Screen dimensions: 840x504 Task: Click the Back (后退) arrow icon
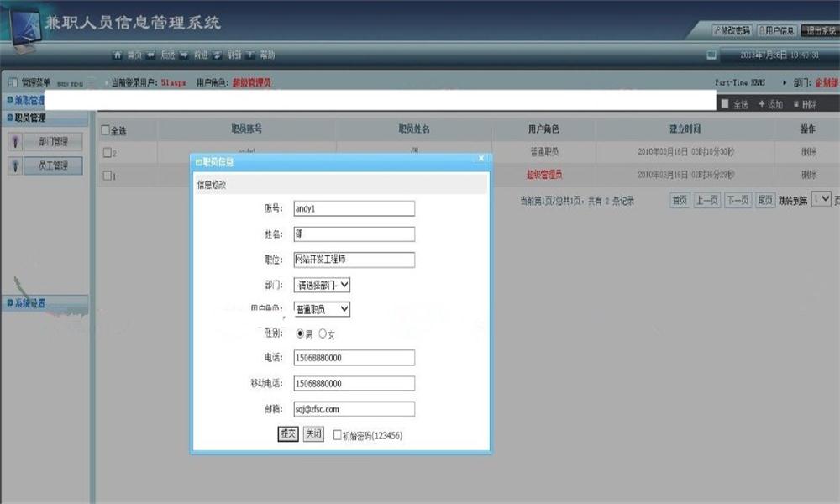coord(151,55)
